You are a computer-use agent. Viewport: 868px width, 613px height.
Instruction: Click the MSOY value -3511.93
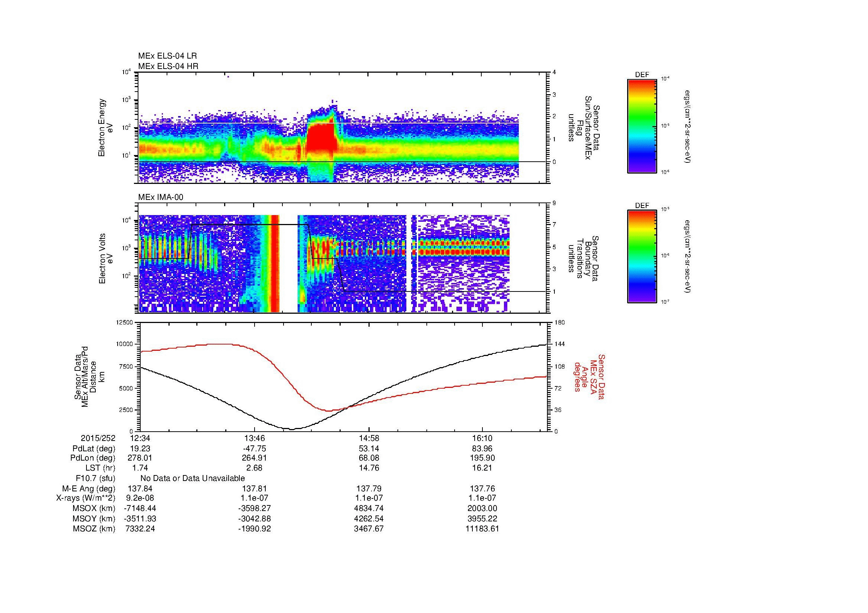(140, 518)
